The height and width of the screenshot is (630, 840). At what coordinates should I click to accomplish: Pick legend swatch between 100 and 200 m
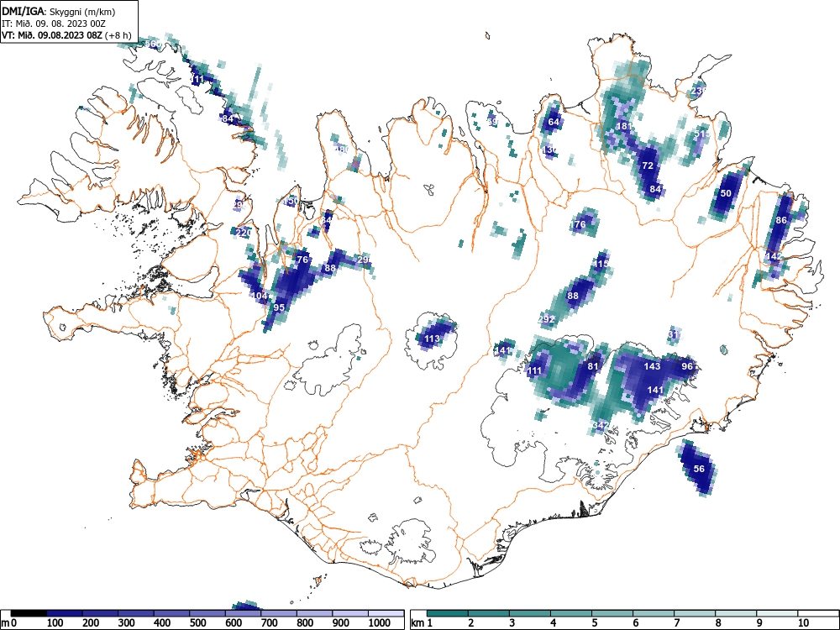[x=65, y=613]
